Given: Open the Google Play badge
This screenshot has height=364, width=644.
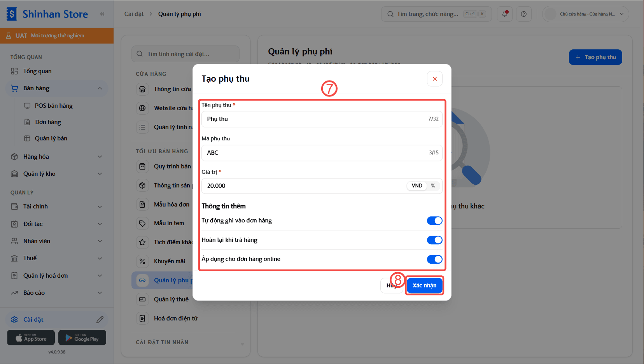Looking at the screenshot, I should (x=82, y=338).
